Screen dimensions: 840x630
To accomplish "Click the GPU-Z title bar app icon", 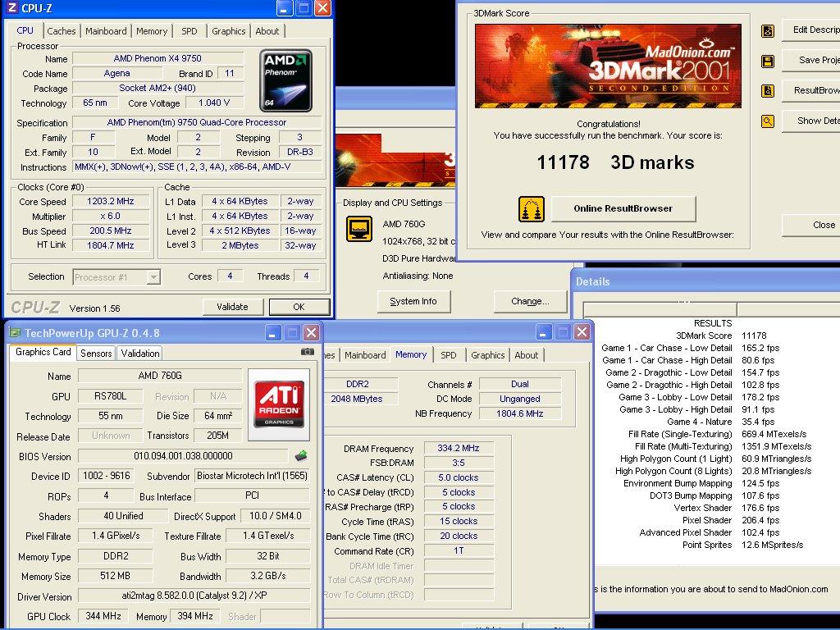I will pos(15,333).
